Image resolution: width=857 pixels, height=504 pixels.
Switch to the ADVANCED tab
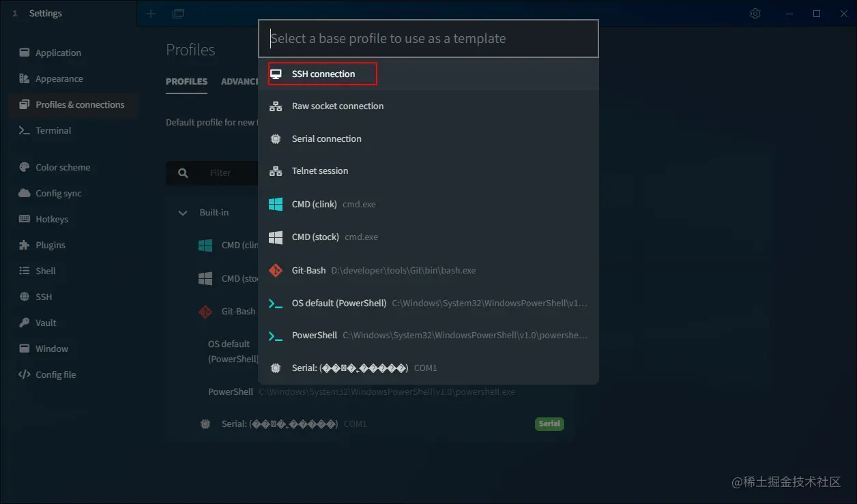click(x=239, y=81)
